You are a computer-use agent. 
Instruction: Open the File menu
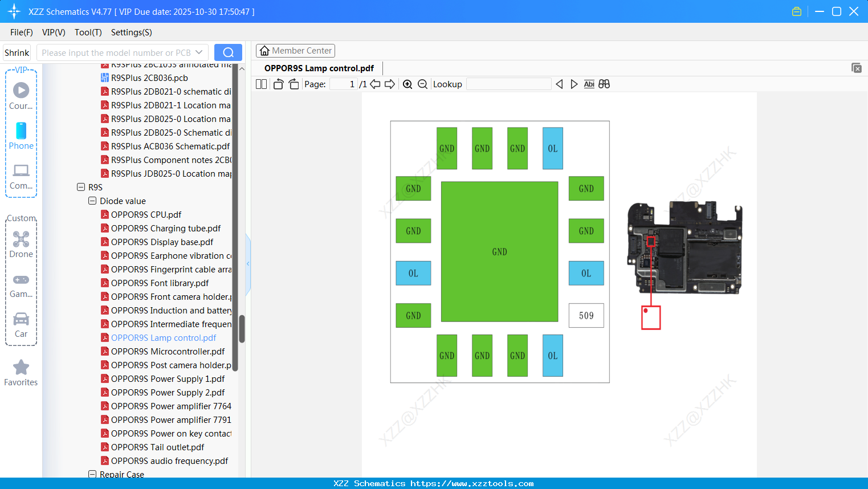point(22,32)
